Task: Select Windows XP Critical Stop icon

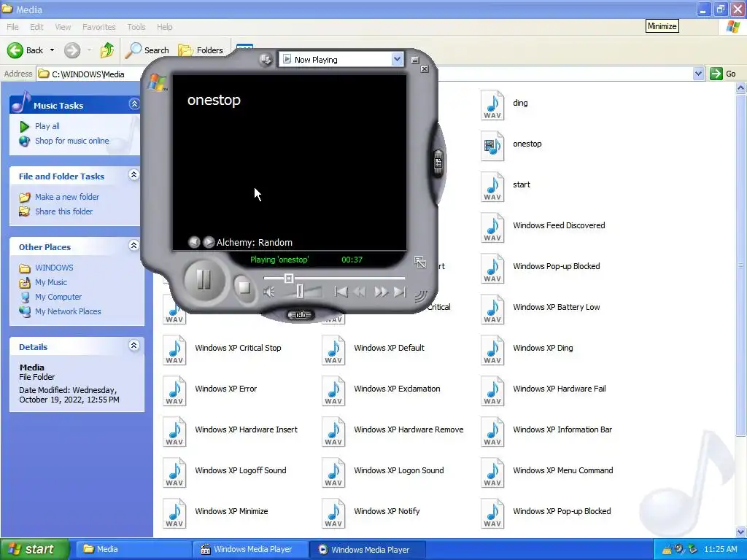Action: [174, 351]
